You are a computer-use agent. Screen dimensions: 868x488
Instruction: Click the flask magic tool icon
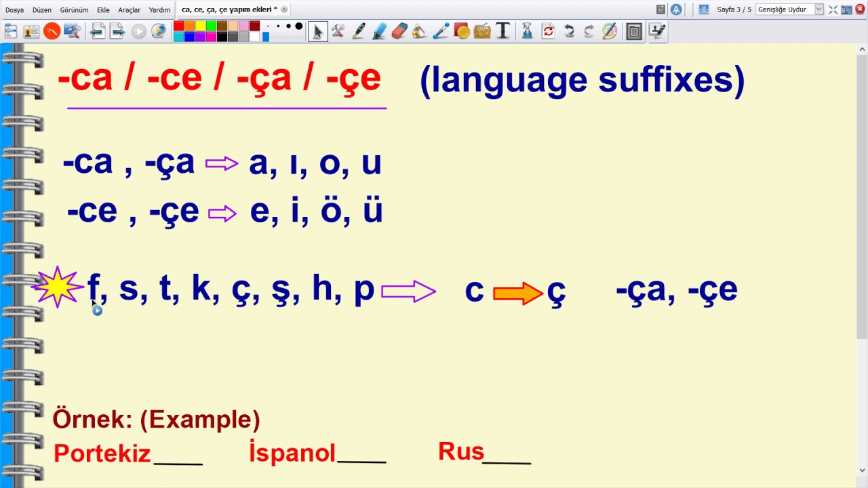click(x=527, y=31)
